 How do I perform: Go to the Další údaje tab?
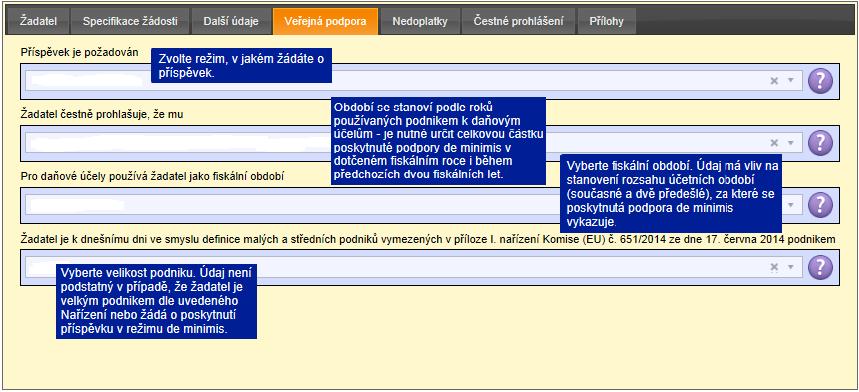(x=231, y=21)
